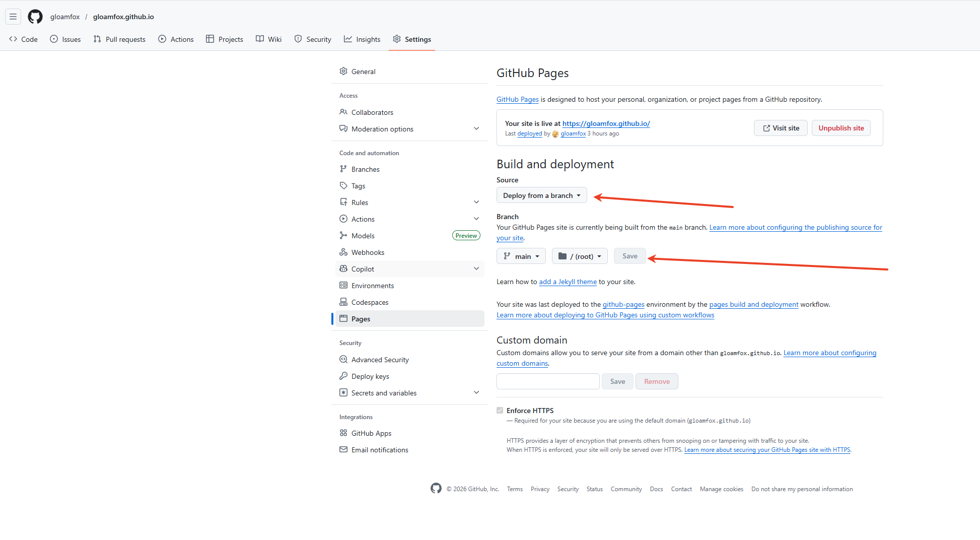Image resolution: width=980 pixels, height=540 pixels.
Task: Expand the Secrets and variables section
Action: coord(476,393)
